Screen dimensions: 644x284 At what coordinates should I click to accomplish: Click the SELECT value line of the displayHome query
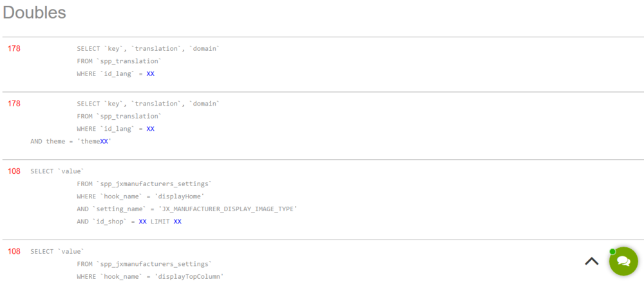57,171
